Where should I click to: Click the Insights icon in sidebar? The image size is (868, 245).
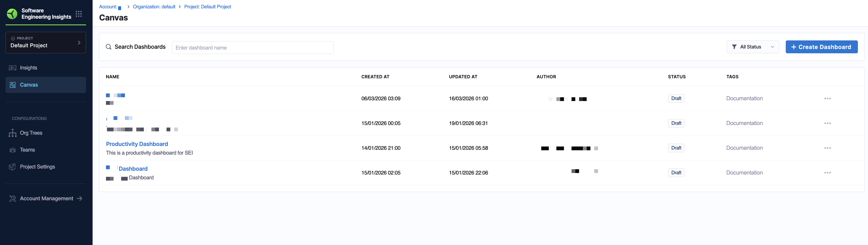point(12,68)
